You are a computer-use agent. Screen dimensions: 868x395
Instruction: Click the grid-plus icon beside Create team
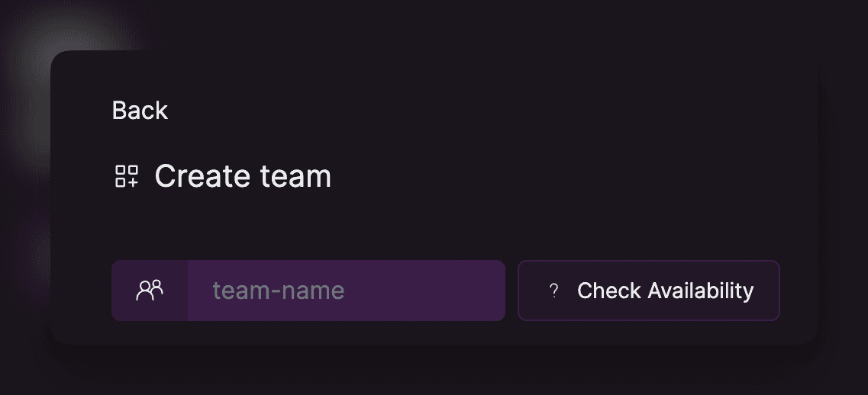point(127,176)
